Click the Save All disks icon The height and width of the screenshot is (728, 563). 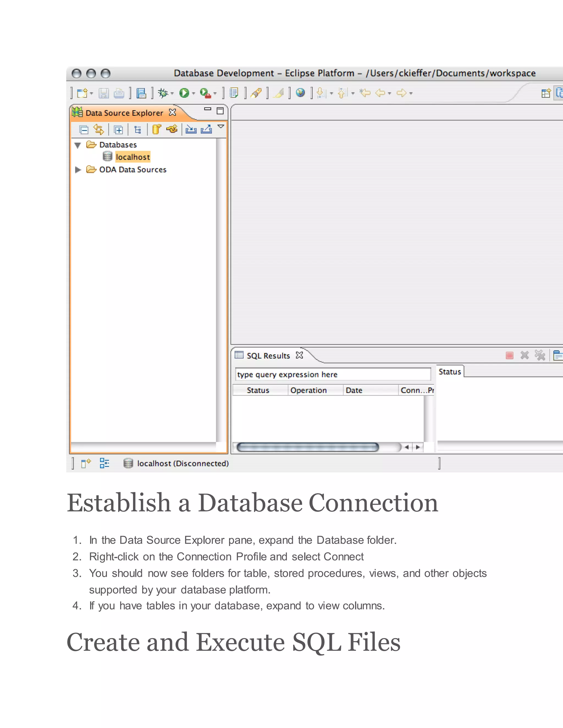(x=141, y=93)
